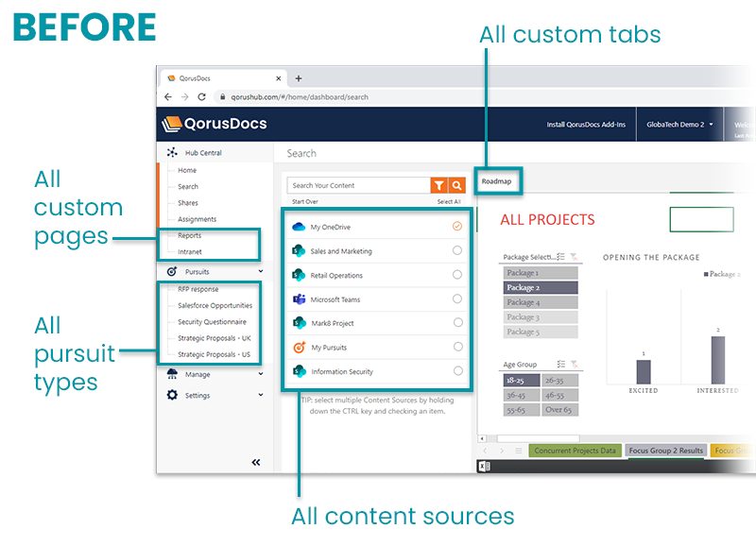The width and height of the screenshot is (756, 546).
Task: Expand the Settings section chevron
Action: tap(262, 395)
